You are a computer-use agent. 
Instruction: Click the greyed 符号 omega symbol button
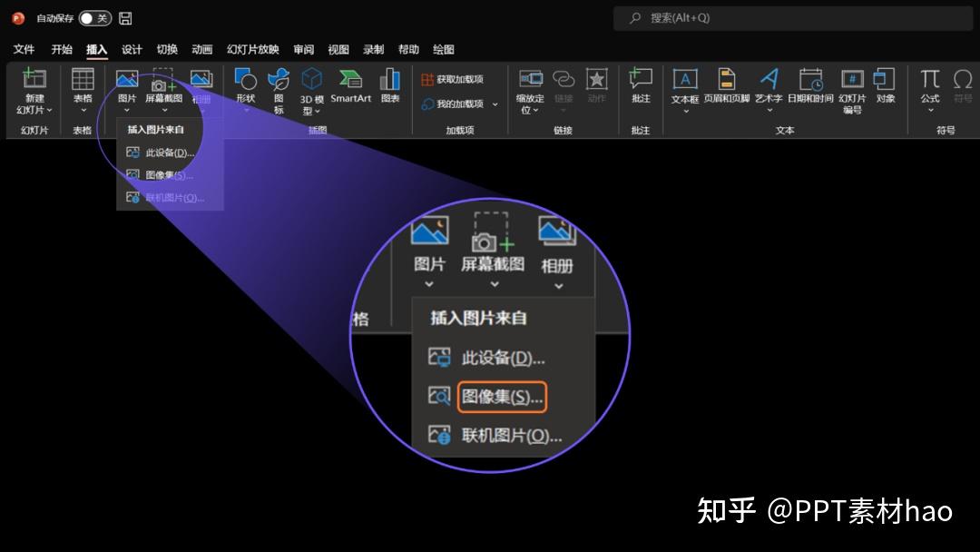click(x=963, y=86)
